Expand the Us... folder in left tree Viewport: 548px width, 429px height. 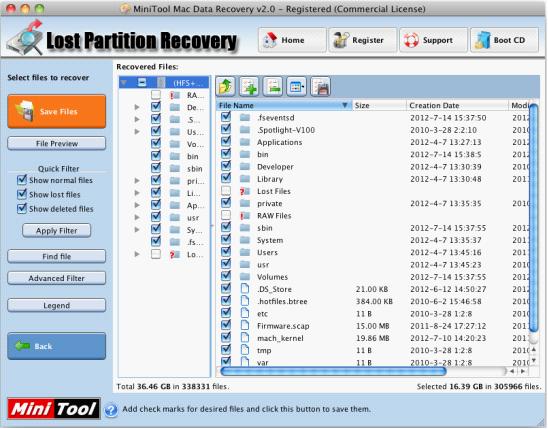tap(137, 132)
